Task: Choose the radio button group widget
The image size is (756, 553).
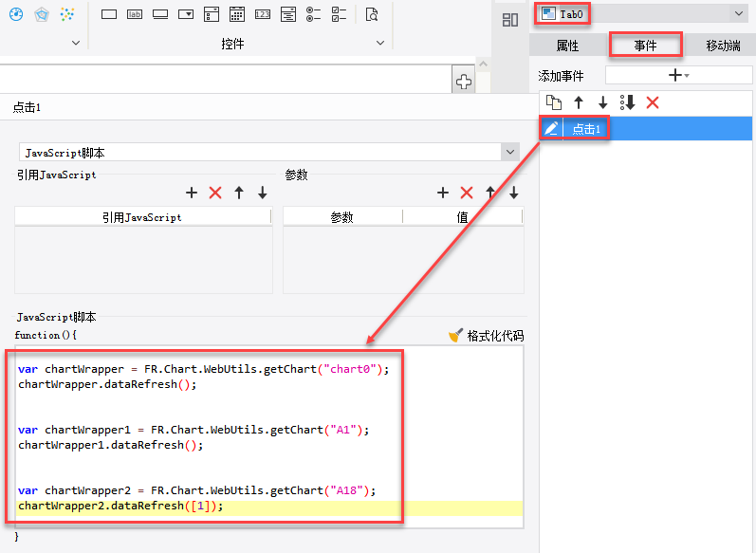Action: pyautogui.click(x=314, y=14)
